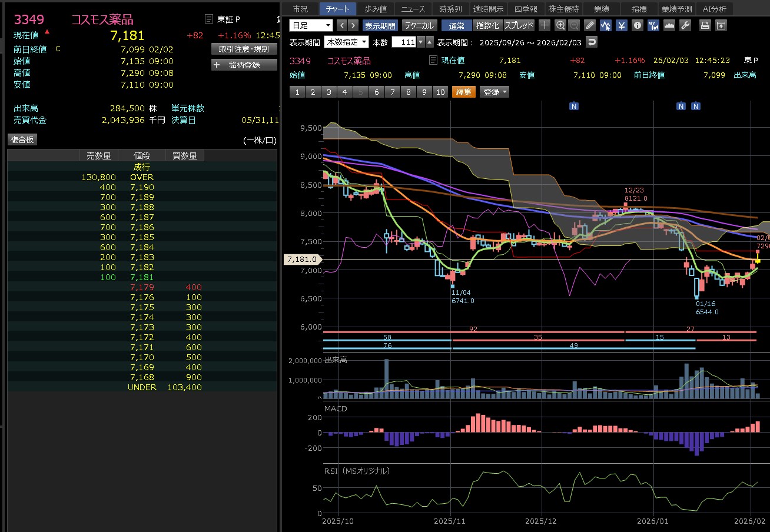This screenshot has height=532, width=770.
Task: Expand the 登録 register dropdown
Action: coord(494,92)
